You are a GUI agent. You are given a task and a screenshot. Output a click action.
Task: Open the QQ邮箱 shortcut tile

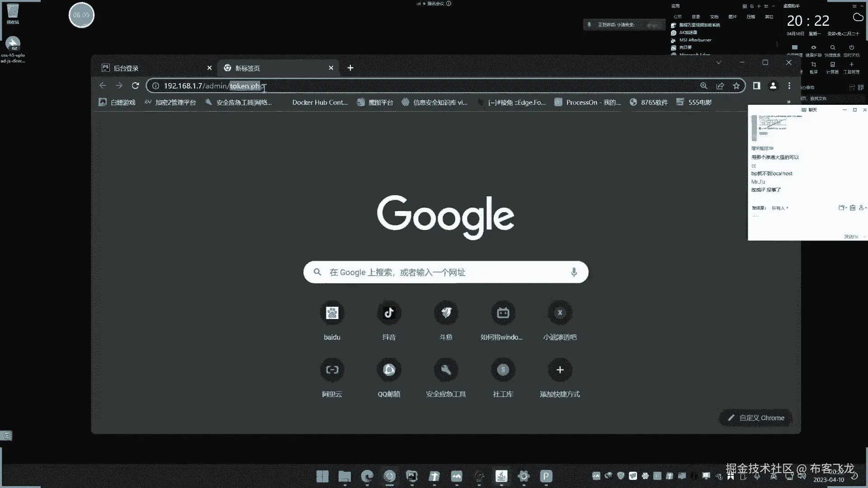tap(389, 370)
